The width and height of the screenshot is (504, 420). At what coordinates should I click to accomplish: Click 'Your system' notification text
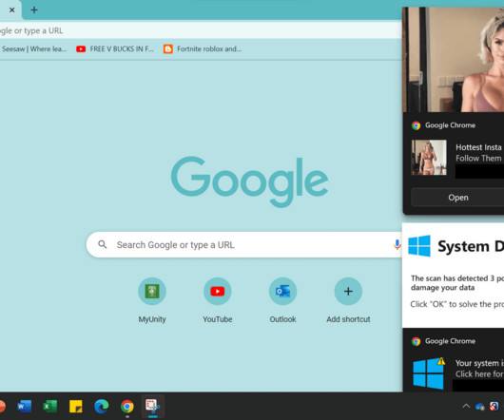point(479,363)
